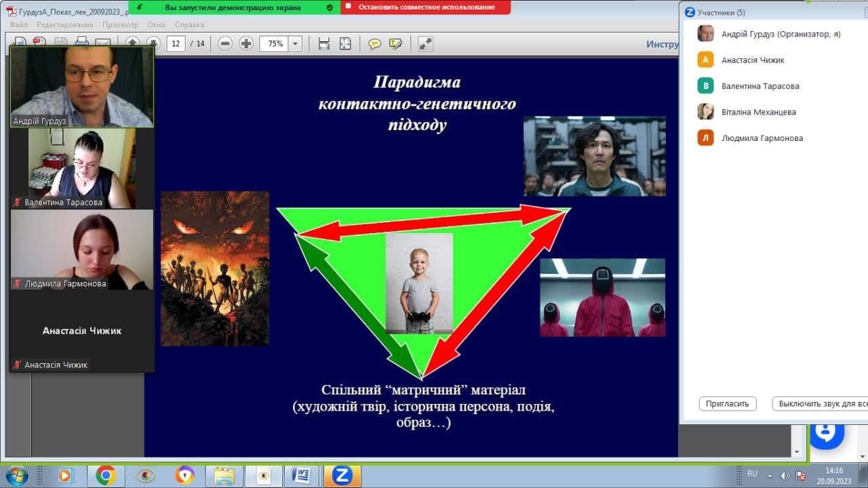
Task: Open the zoom percentage dropdown arrow
Action: coord(295,44)
